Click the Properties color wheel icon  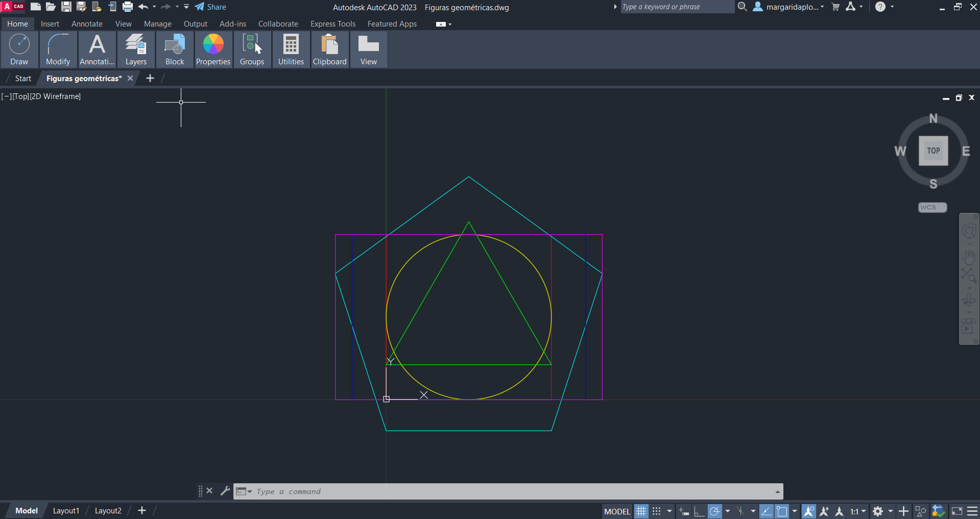pyautogui.click(x=213, y=44)
